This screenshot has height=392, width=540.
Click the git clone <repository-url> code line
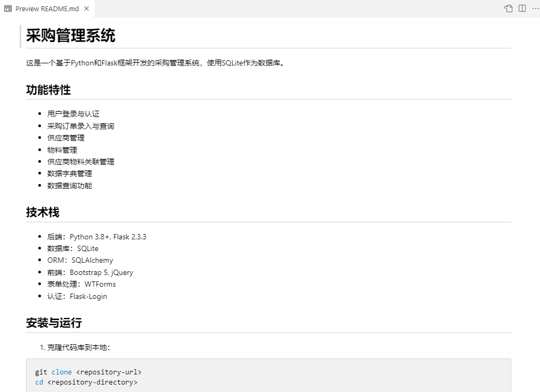(x=88, y=372)
